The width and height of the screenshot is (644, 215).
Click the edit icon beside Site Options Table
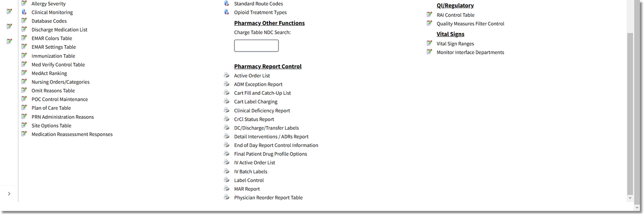[x=24, y=125]
